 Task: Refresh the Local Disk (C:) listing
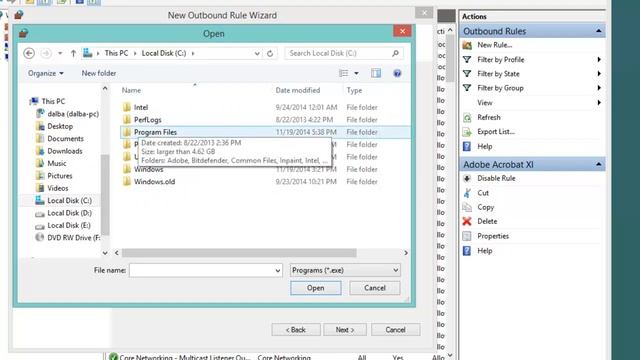270,53
